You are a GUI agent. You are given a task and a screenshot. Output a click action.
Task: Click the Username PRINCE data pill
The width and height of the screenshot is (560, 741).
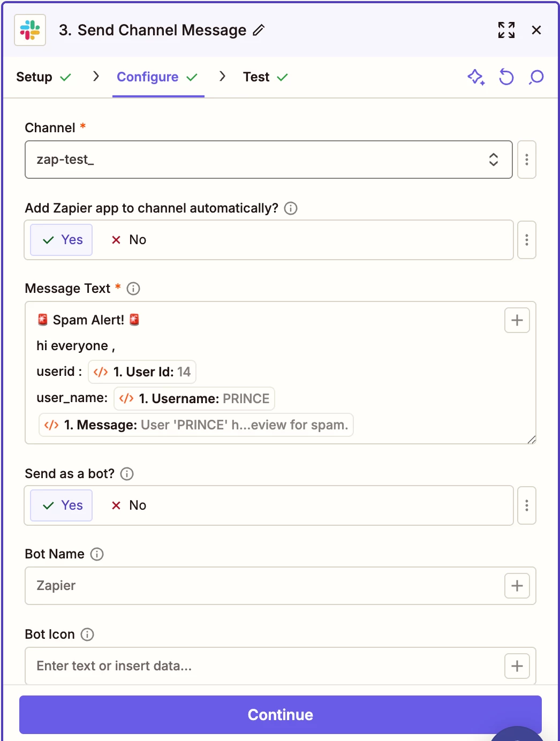pyautogui.click(x=194, y=399)
